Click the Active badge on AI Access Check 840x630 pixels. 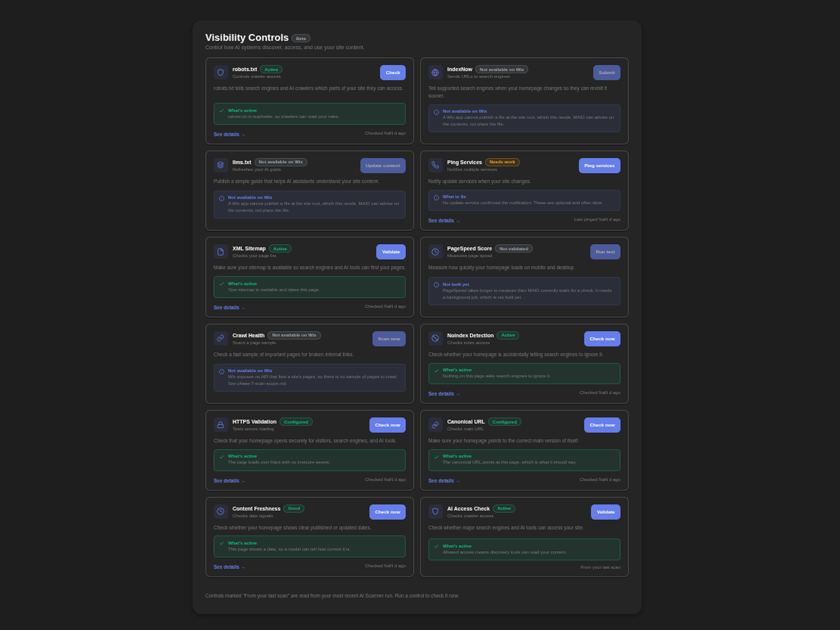coord(504,508)
